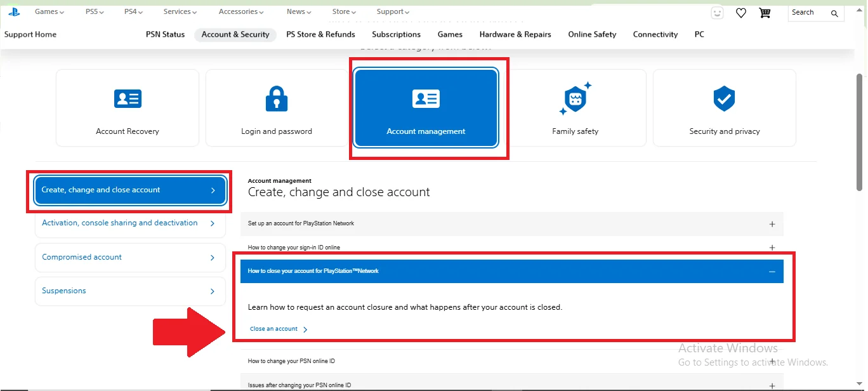Click the PlayStation logo icon
The image size is (868, 391).
click(14, 11)
